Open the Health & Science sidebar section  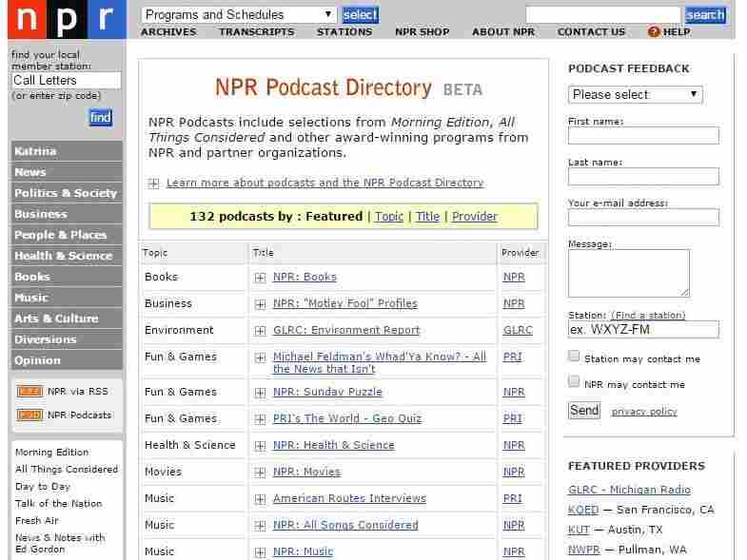66,256
